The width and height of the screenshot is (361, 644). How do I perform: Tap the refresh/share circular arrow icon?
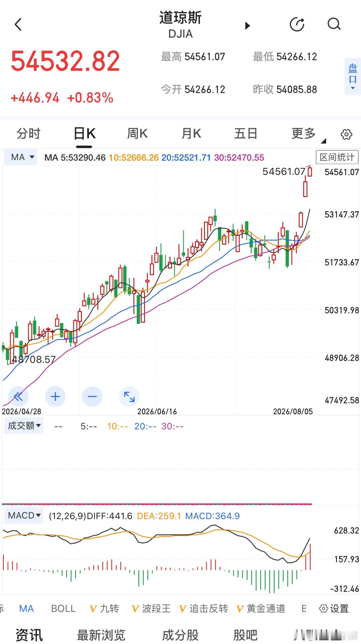tap(297, 24)
